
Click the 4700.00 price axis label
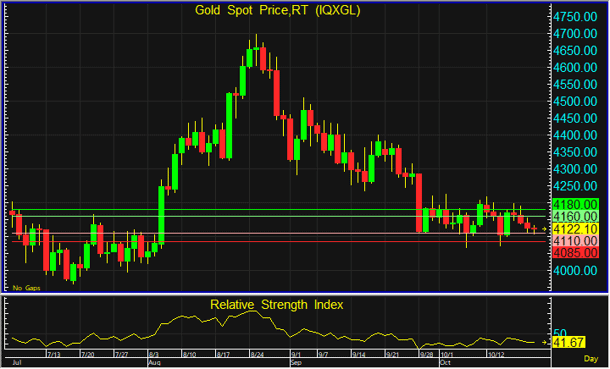[x=575, y=34]
